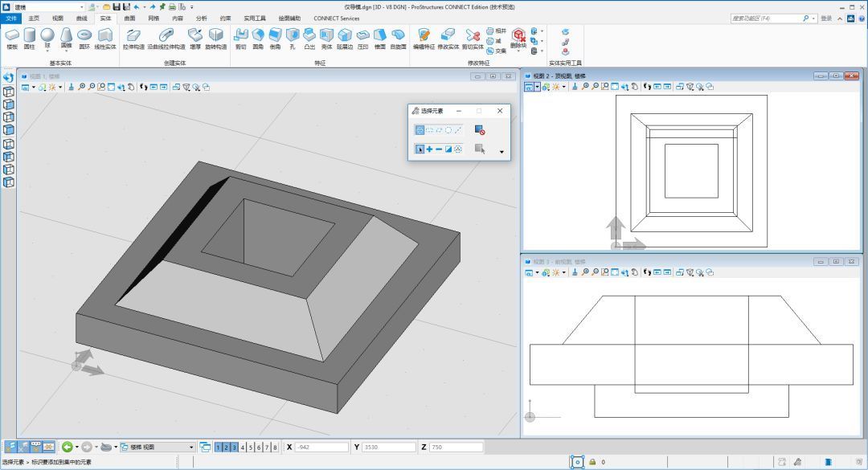Select the 增厚 thicken tool
This screenshot has height=470, width=868.
coord(195,39)
